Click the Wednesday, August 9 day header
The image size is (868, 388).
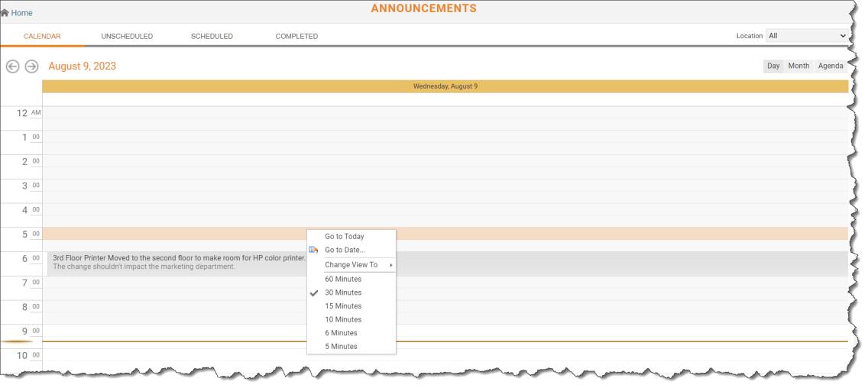[445, 86]
